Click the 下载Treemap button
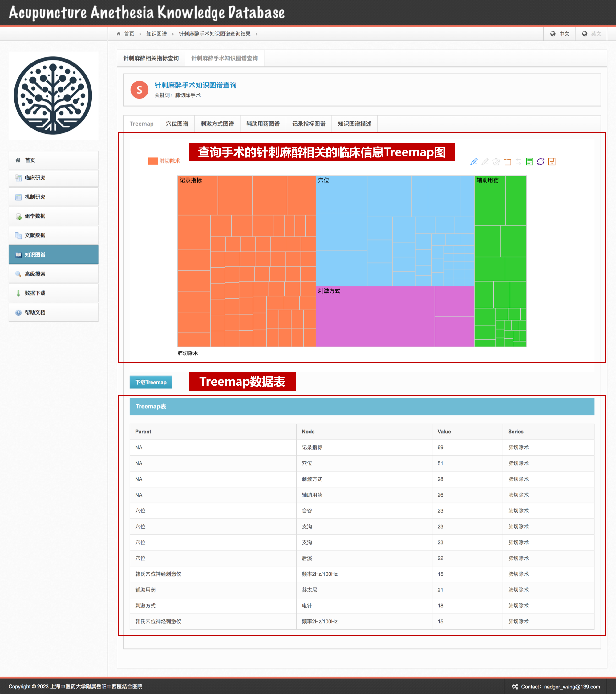 [151, 382]
